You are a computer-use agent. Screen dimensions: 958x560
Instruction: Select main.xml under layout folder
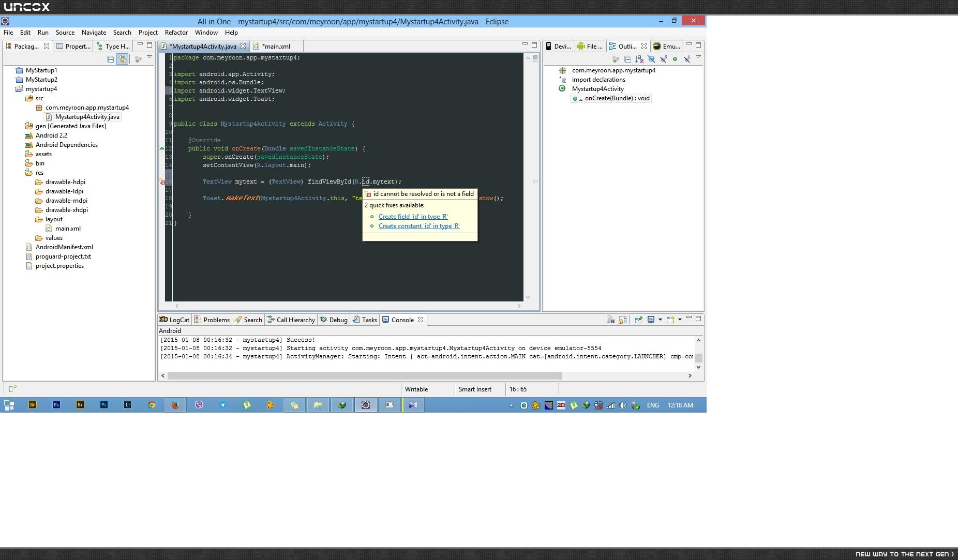68,229
